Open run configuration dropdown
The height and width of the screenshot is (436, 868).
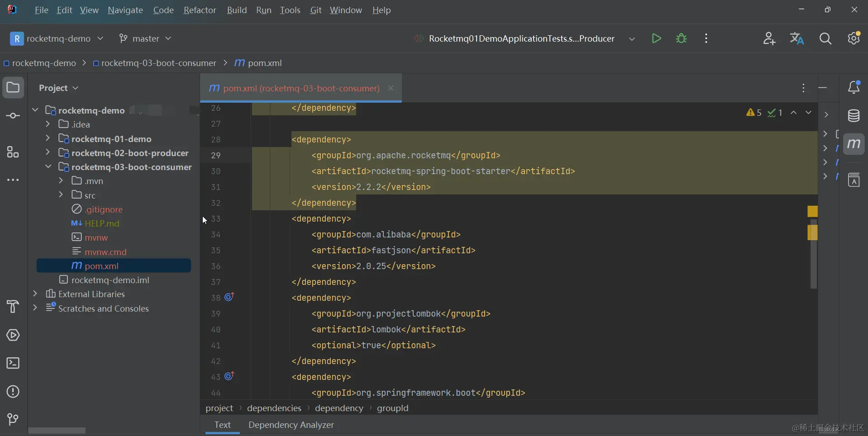(632, 39)
